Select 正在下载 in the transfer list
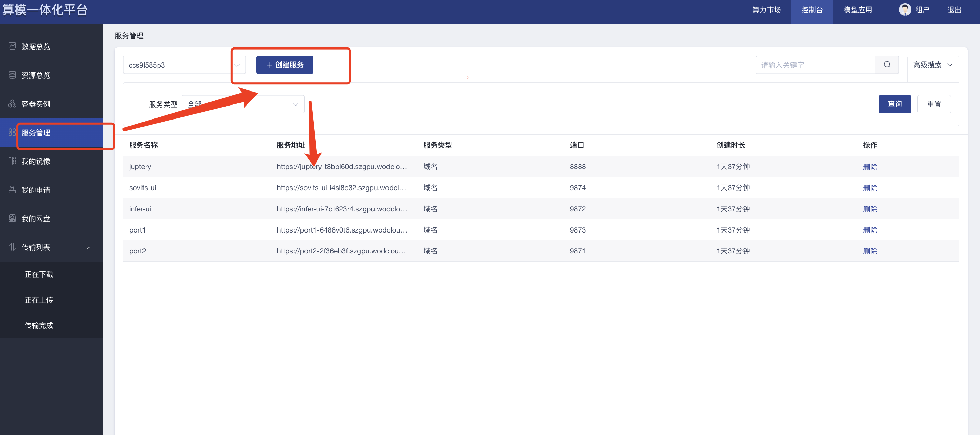The image size is (980, 435). (x=39, y=274)
